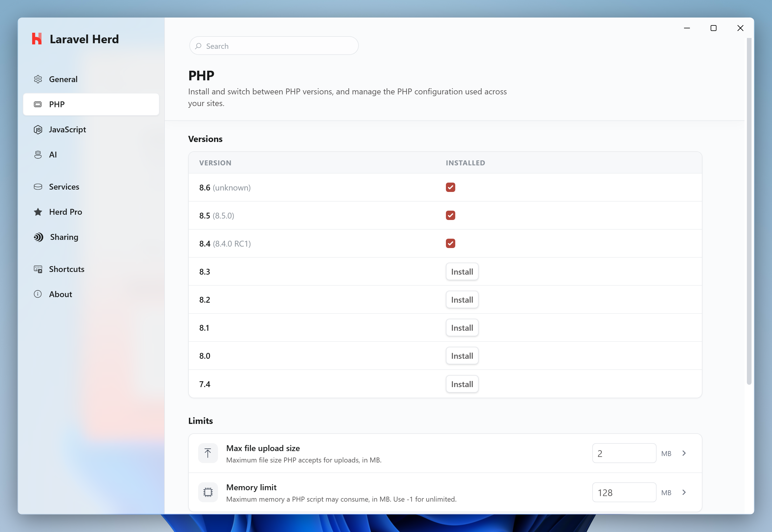Click the JavaScript hexagon icon
772x532 pixels.
38,129
